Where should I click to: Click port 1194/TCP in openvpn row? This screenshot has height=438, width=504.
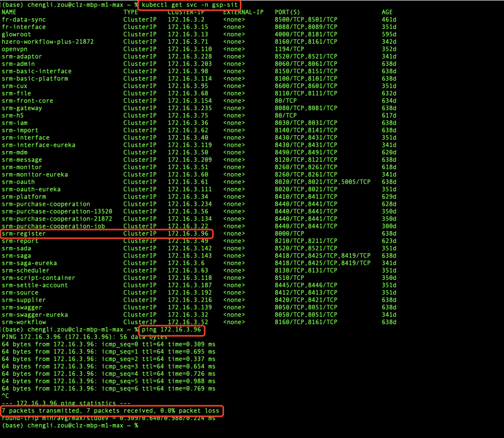289,49
